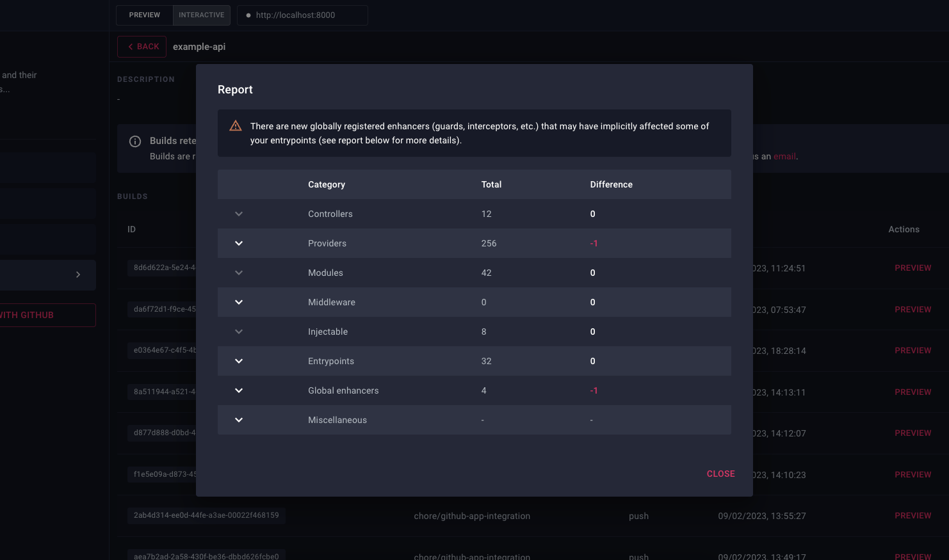Switch to the Preview tab
Image resolution: width=949 pixels, height=560 pixels.
click(145, 15)
